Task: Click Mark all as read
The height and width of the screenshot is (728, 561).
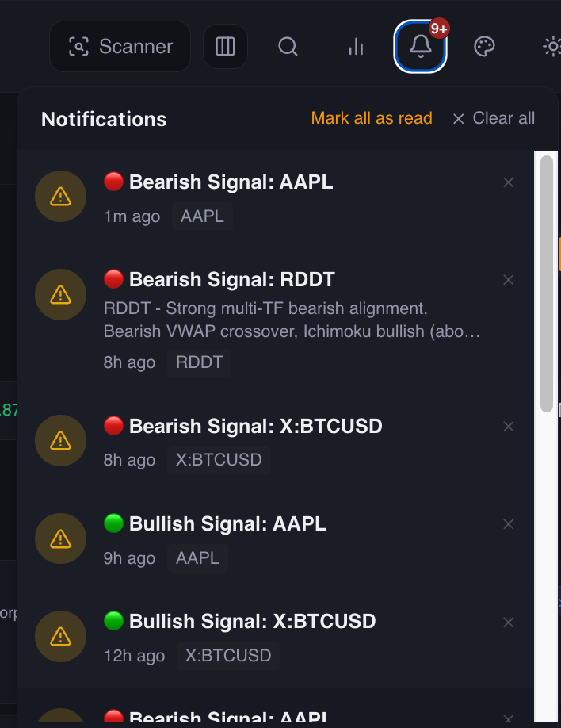Action: (372, 118)
